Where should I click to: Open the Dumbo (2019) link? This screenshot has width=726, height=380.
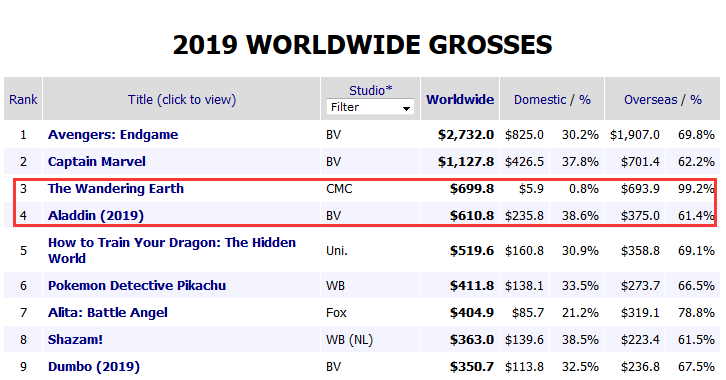tap(94, 367)
